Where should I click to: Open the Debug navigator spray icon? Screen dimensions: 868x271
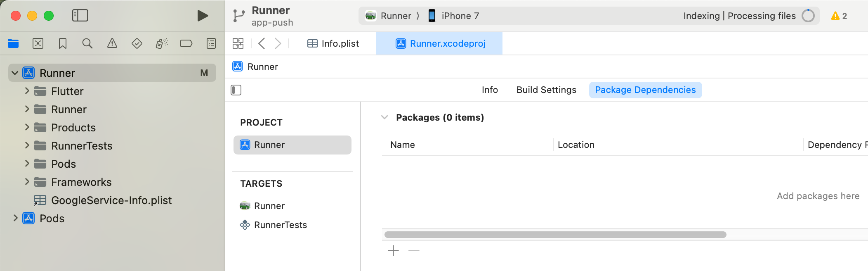click(162, 43)
